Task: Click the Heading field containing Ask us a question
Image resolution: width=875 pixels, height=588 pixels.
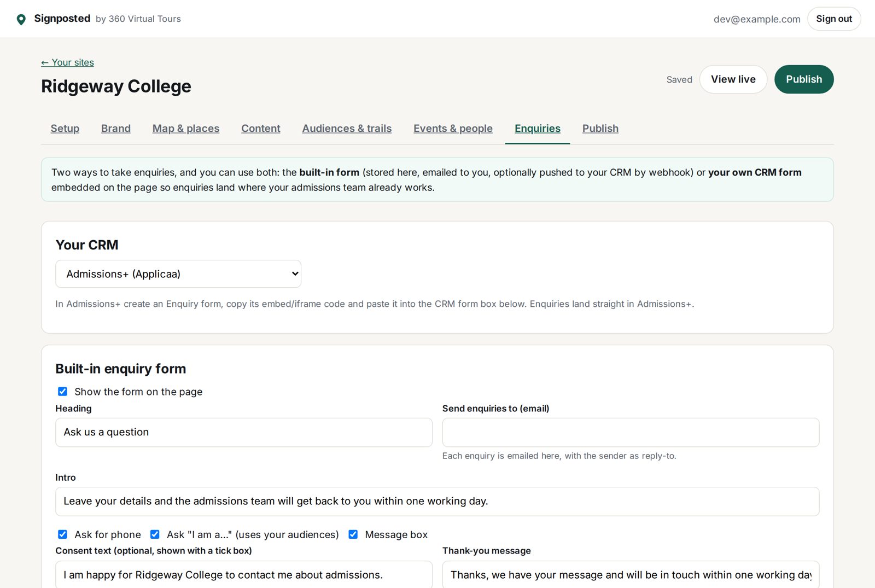Action: (244, 433)
